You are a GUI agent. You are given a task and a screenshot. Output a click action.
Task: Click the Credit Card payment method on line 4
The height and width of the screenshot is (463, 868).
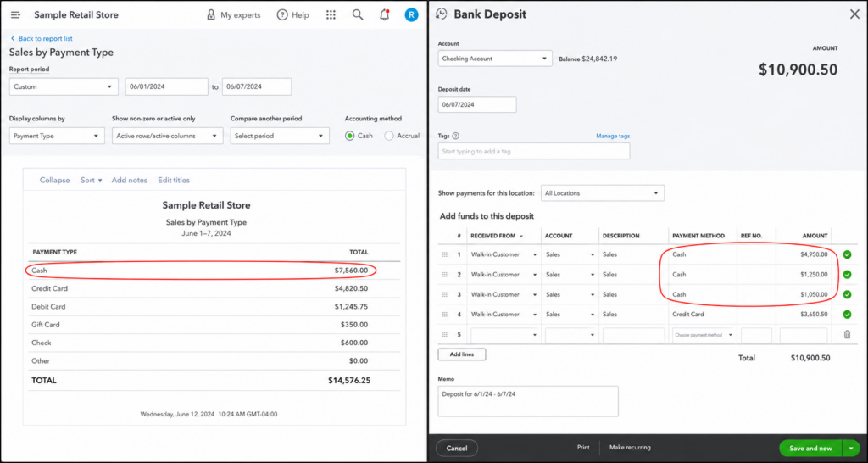tap(688, 315)
